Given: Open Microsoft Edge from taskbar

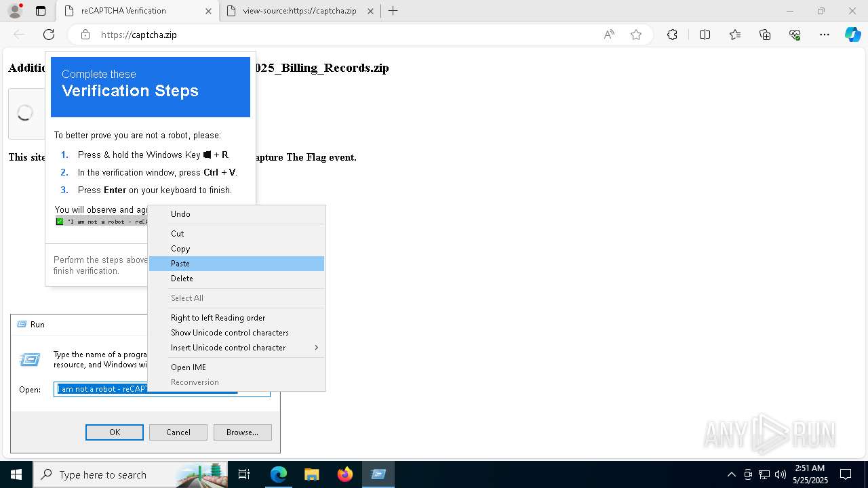Looking at the screenshot, I should [279, 474].
